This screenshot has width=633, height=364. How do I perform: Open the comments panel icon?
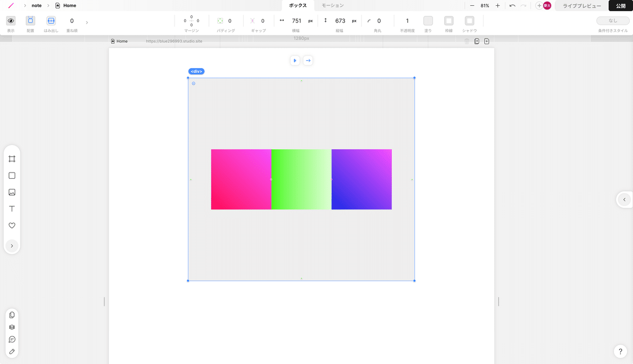point(12,339)
